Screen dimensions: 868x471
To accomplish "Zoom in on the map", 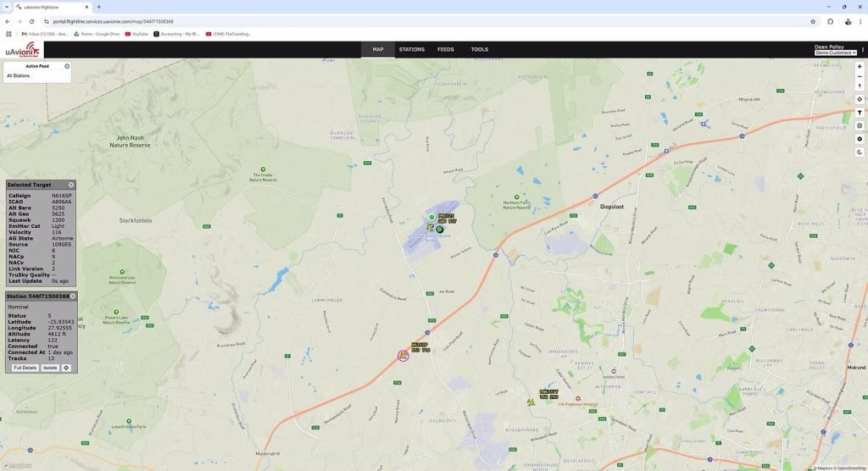I will pos(860,66).
